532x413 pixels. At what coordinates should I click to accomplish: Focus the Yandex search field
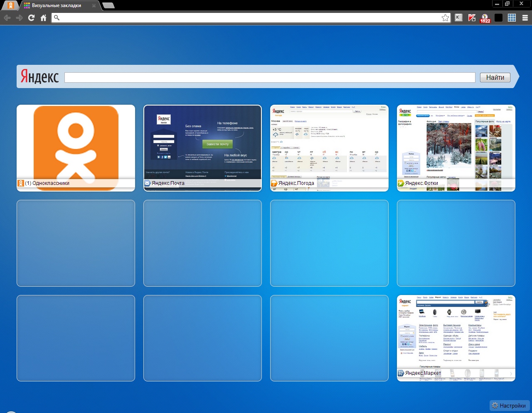270,77
